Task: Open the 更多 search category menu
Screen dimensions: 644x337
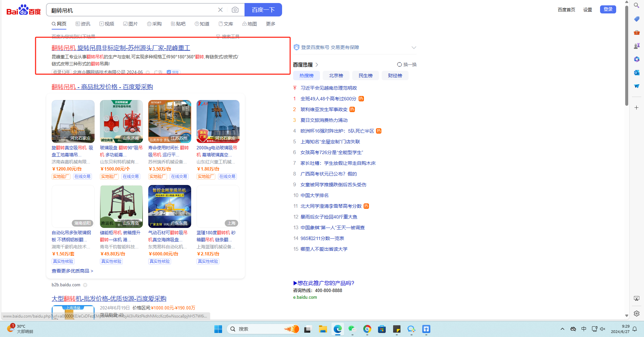Action: pos(270,24)
